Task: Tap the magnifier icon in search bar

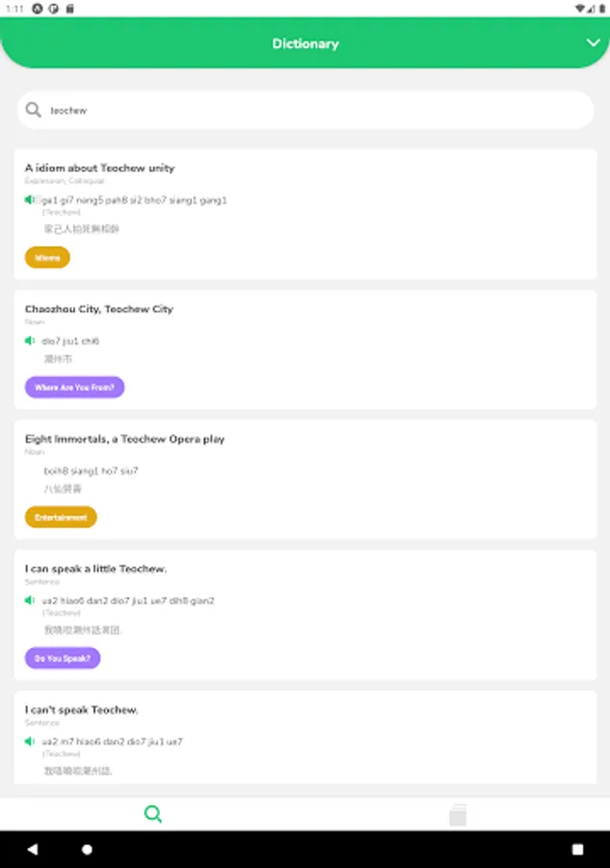Action: (34, 110)
